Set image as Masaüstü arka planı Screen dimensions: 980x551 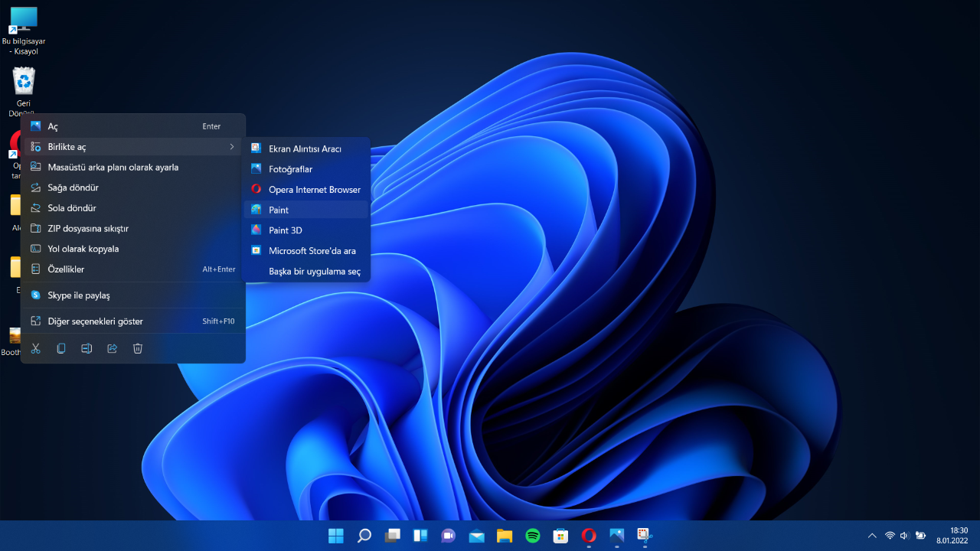point(133,167)
